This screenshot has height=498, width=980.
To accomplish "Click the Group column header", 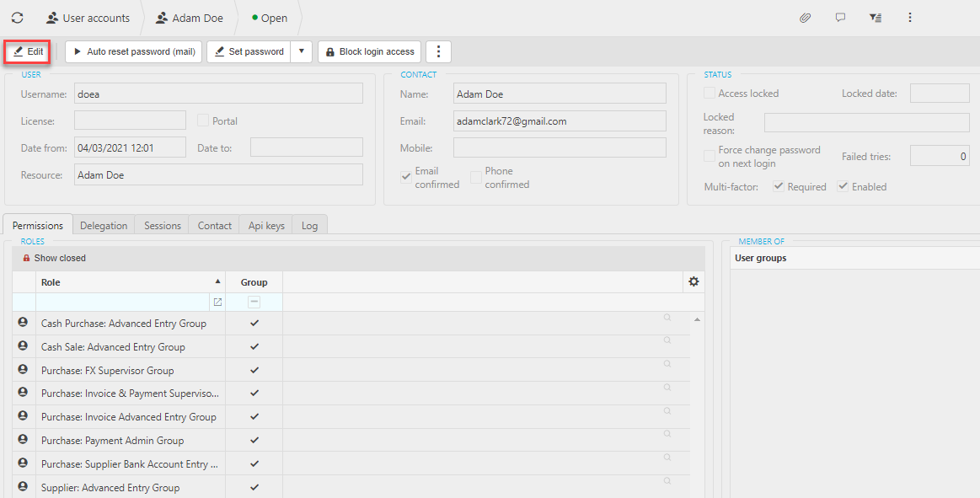I will tap(254, 282).
